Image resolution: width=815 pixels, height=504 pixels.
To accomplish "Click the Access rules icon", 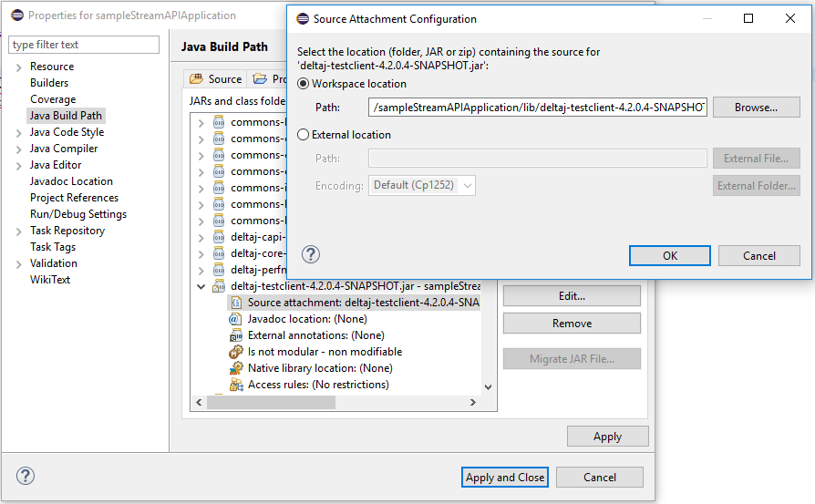I will point(236,385).
